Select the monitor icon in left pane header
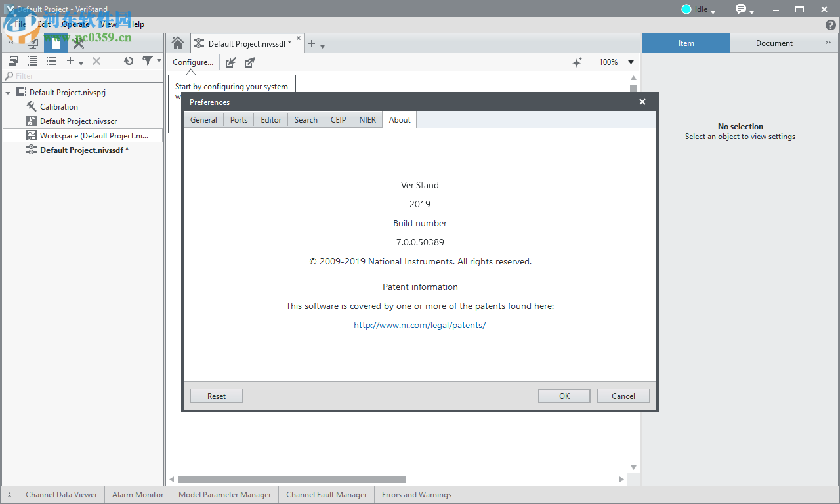 click(x=33, y=43)
